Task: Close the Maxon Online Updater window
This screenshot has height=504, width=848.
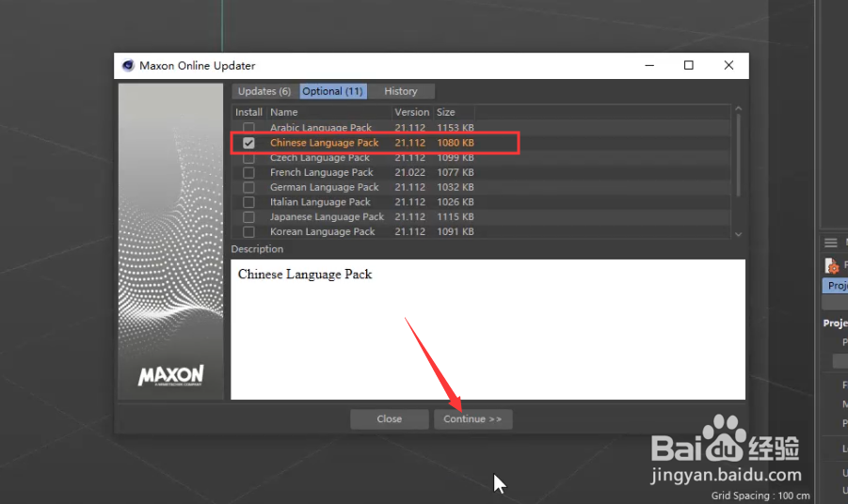Action: point(728,66)
